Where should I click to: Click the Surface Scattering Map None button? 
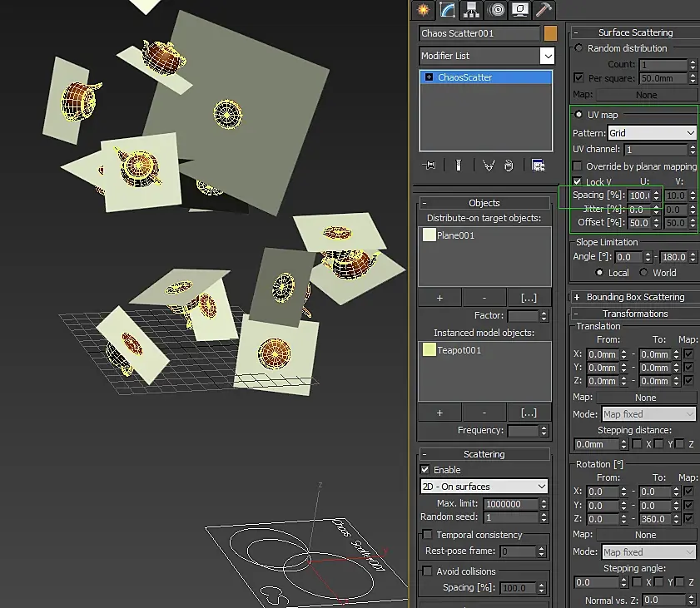click(x=646, y=95)
